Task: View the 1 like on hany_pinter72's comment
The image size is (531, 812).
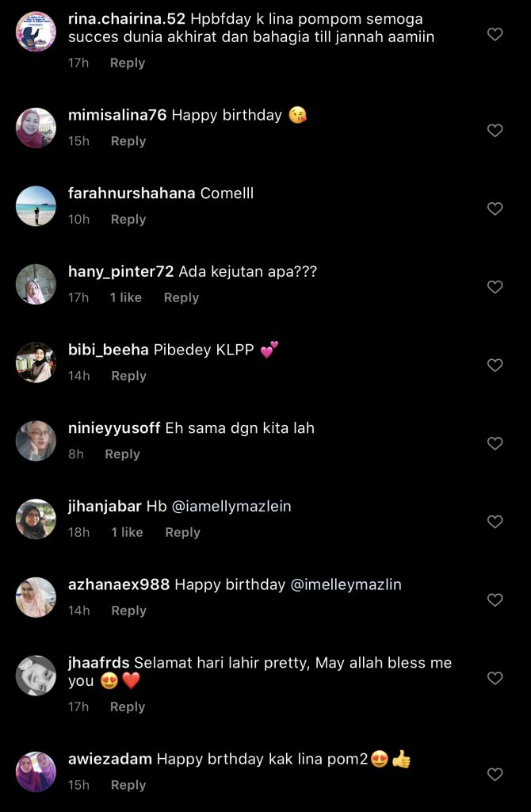Action: tap(126, 297)
